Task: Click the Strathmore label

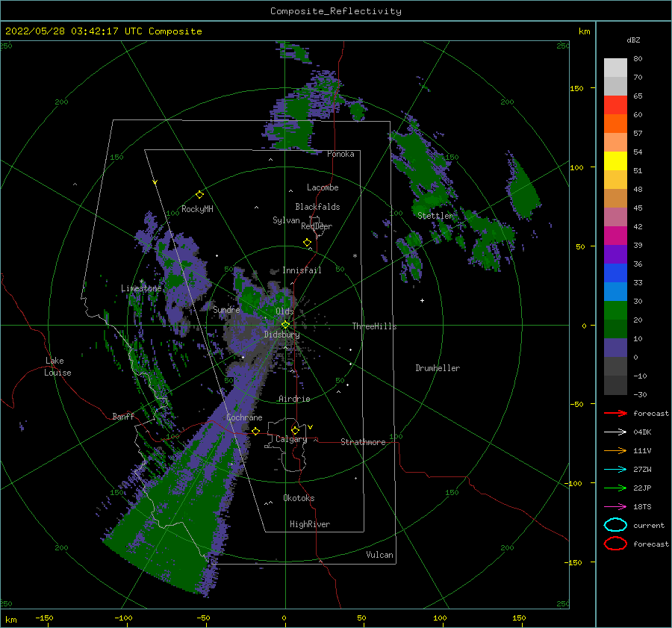Action: (363, 442)
